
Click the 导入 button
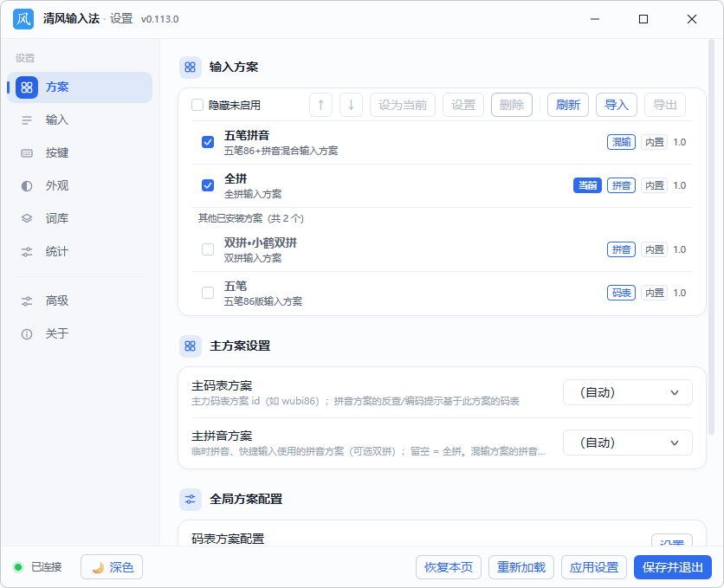coord(617,105)
